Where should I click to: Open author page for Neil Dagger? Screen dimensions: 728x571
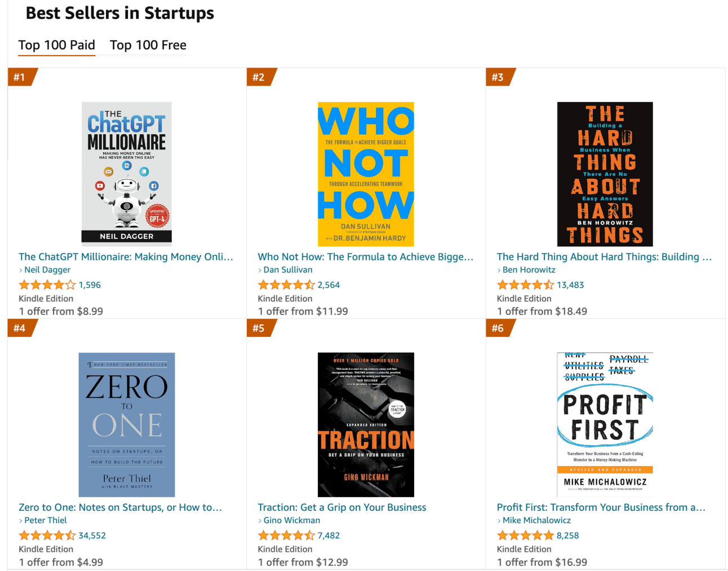(47, 270)
